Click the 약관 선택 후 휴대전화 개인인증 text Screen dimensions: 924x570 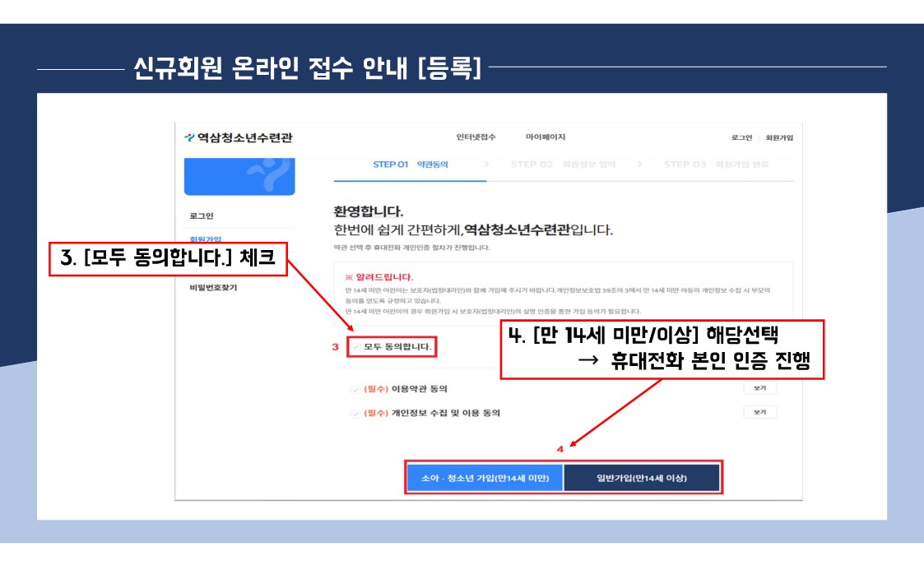(x=411, y=248)
